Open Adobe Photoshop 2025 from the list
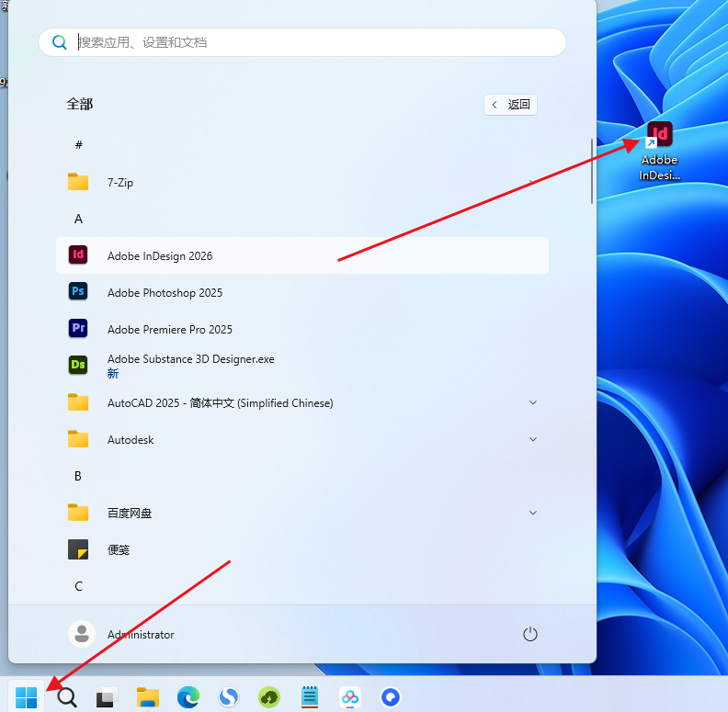 tap(302, 292)
